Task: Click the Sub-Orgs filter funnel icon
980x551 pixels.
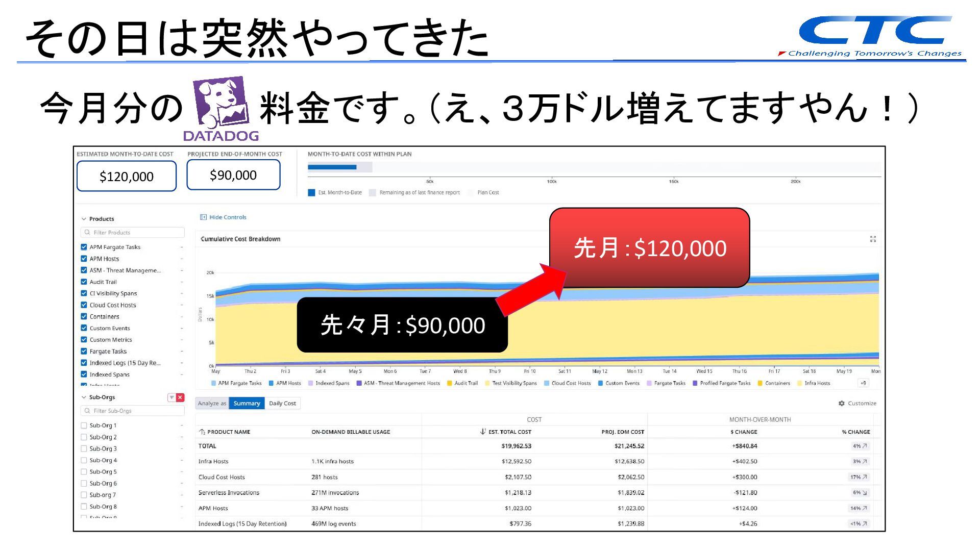Action: pyautogui.click(x=171, y=397)
